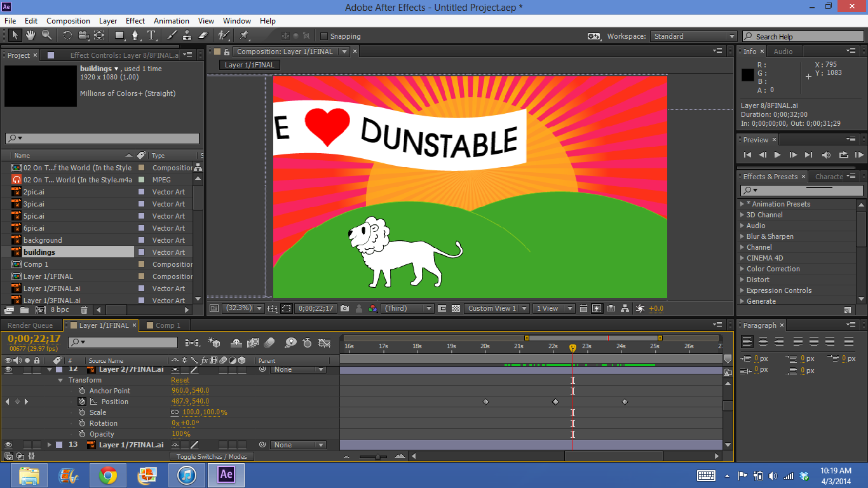This screenshot has width=868, height=488.
Task: Click the take snapshot camera icon
Action: coord(344,308)
